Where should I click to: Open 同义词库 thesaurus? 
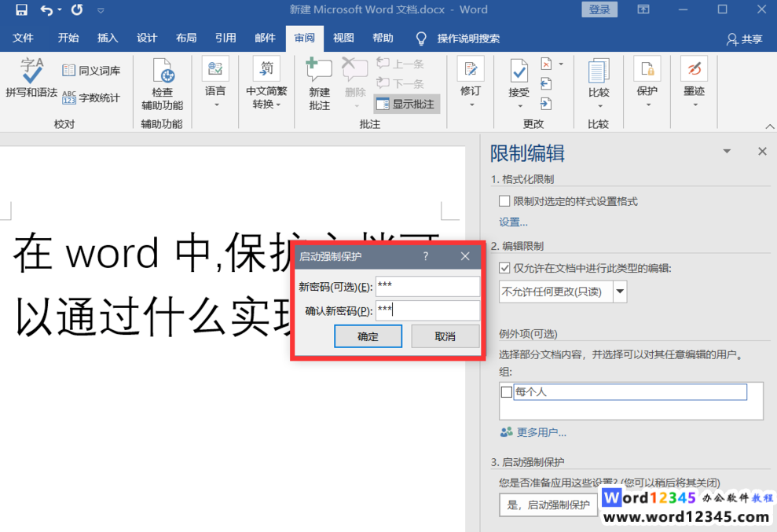(x=91, y=71)
